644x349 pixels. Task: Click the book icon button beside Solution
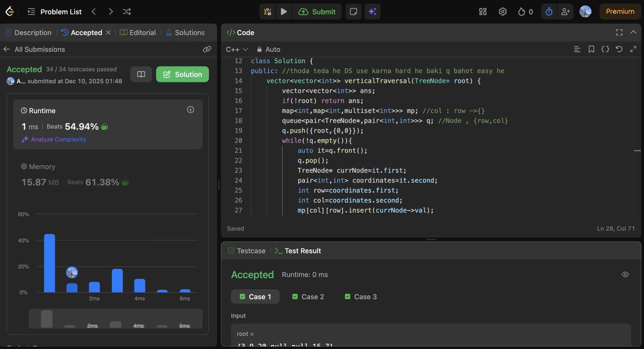click(141, 75)
